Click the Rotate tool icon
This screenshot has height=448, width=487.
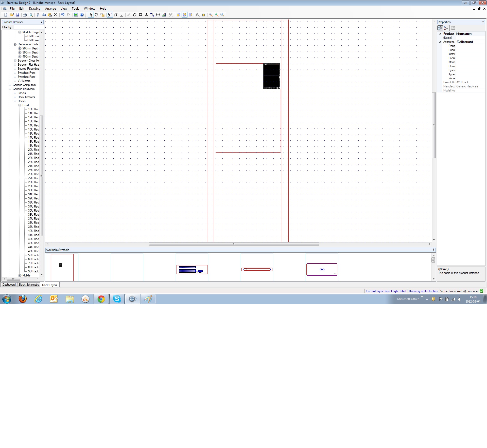click(x=97, y=15)
